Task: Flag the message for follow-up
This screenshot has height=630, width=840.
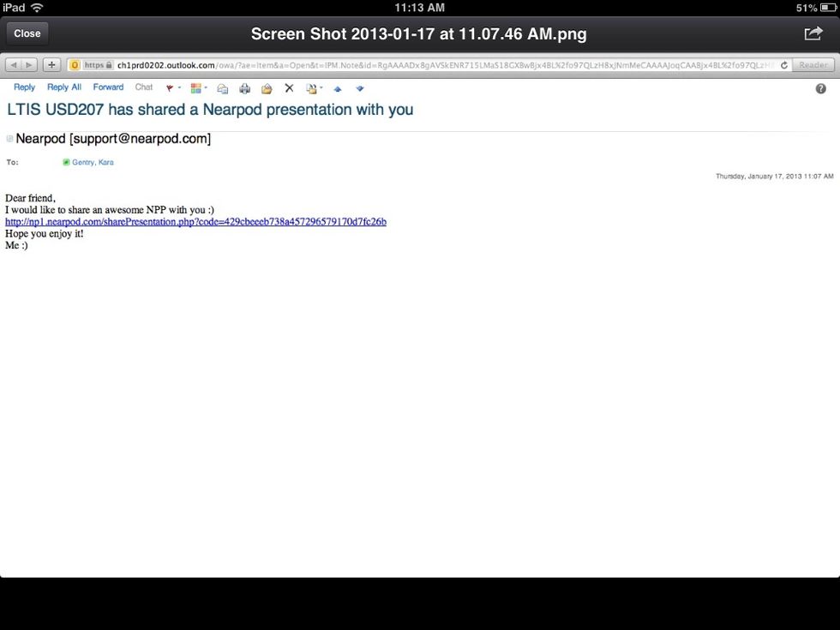Action: point(168,87)
